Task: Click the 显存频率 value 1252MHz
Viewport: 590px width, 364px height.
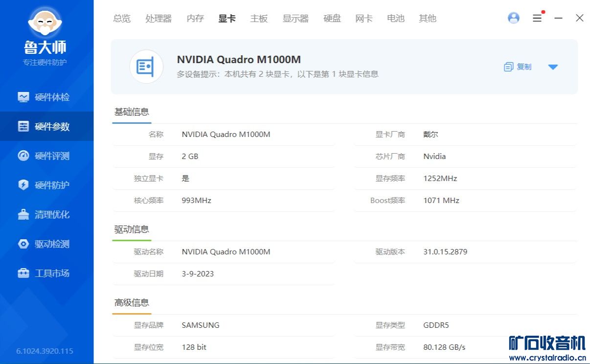Action: tap(440, 179)
